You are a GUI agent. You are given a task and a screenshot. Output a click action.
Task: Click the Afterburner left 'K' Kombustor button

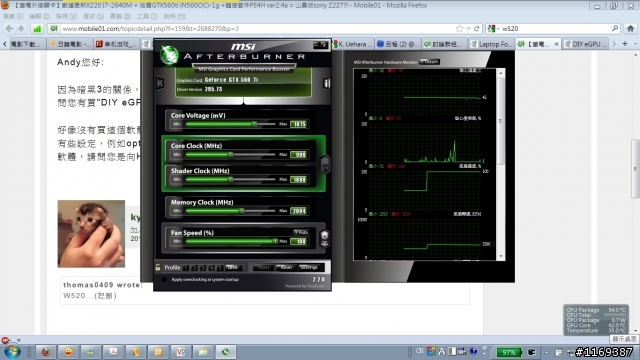pyautogui.click(x=160, y=83)
